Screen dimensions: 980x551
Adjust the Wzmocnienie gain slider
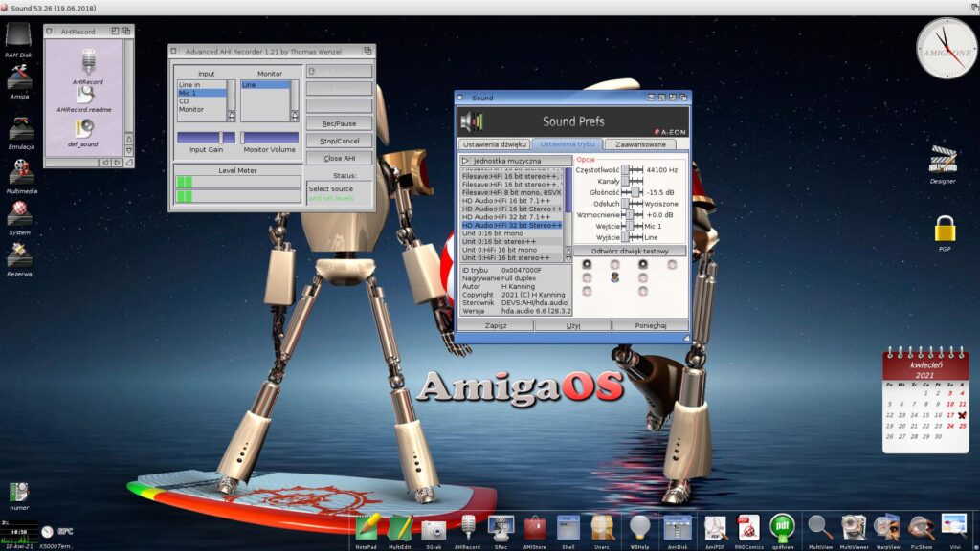pyautogui.click(x=633, y=215)
